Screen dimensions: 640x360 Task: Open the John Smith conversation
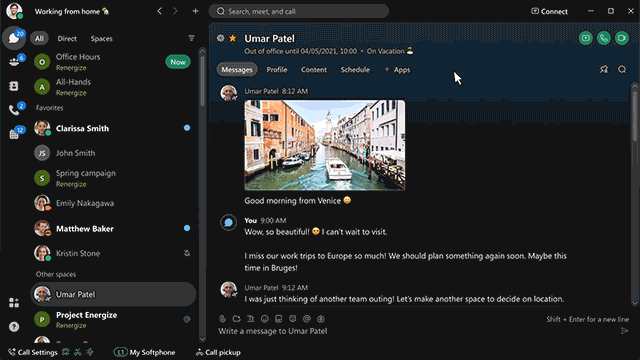pyautogui.click(x=113, y=153)
